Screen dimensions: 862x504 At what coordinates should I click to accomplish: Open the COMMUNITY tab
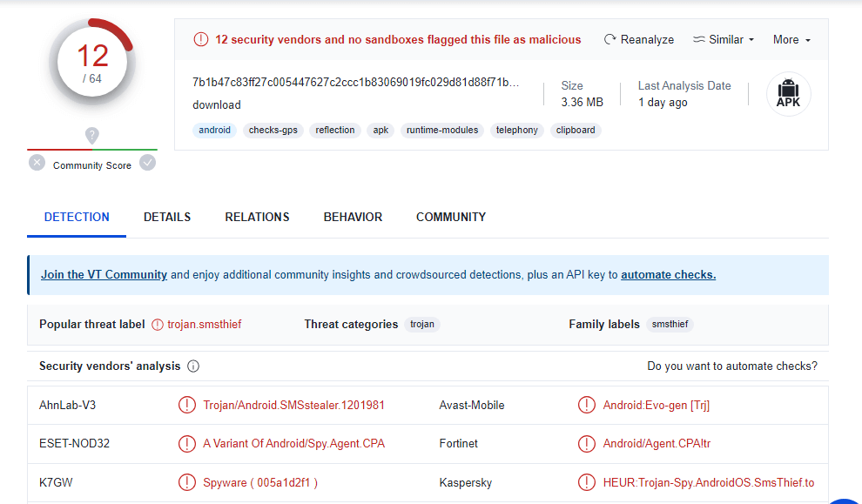[451, 217]
